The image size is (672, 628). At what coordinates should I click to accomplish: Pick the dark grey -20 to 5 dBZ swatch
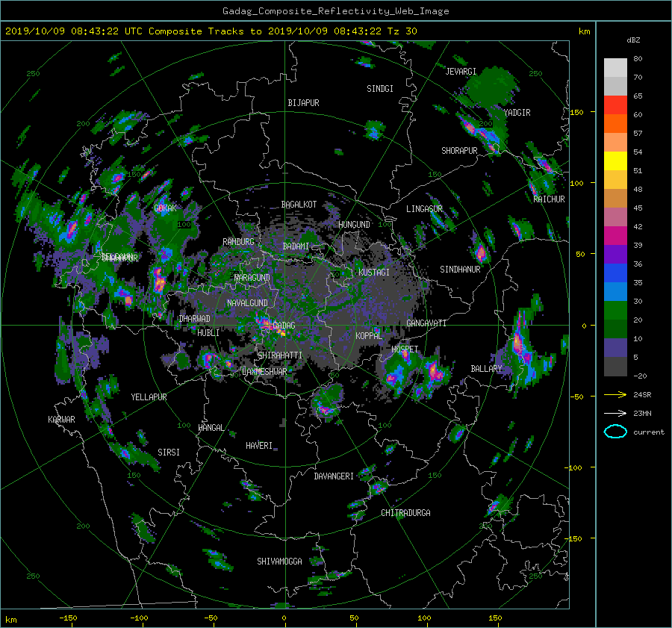pos(615,366)
